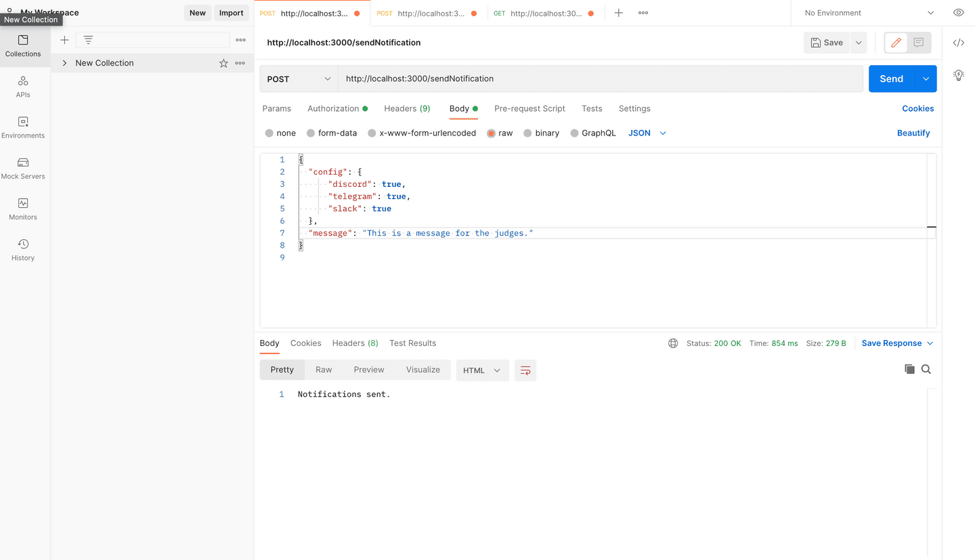This screenshot has width=975, height=560.
Task: Open the Collections sidebar section
Action: 23,46
